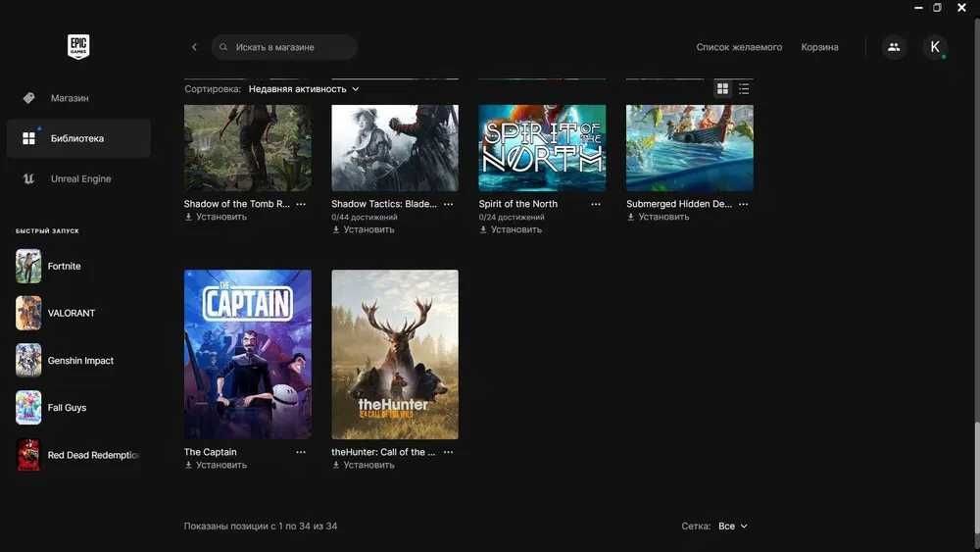Open the K profile avatar menu
The height and width of the screenshot is (552, 980).
point(935,47)
